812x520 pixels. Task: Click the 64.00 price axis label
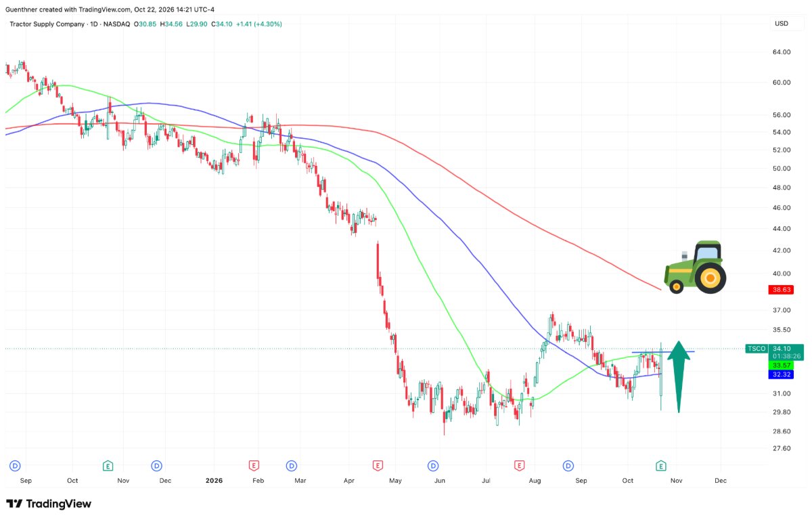(782, 52)
